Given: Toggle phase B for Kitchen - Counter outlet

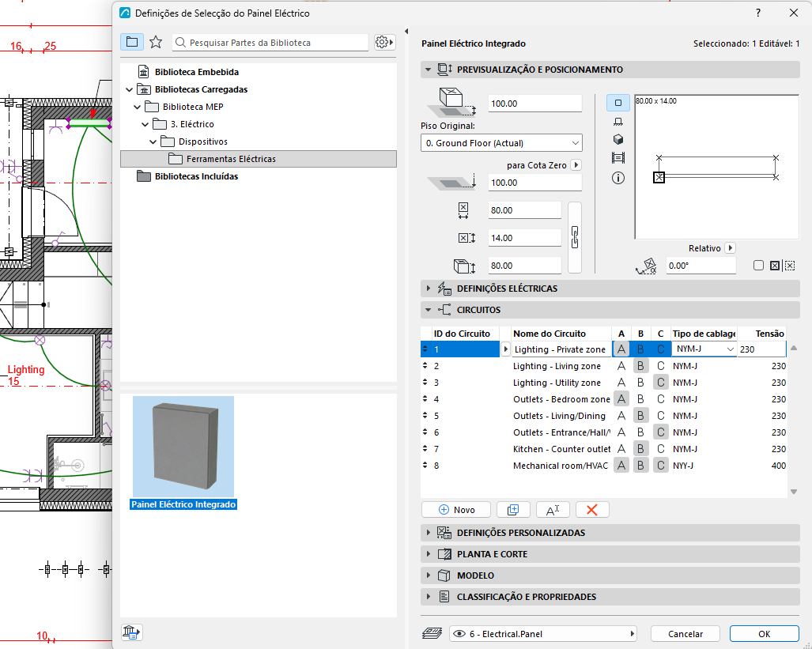Looking at the screenshot, I should click(x=640, y=449).
